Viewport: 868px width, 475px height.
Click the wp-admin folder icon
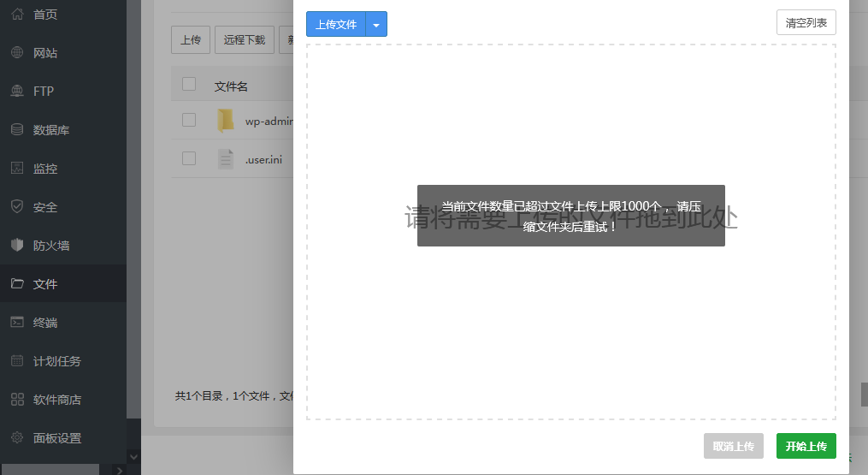(225, 121)
